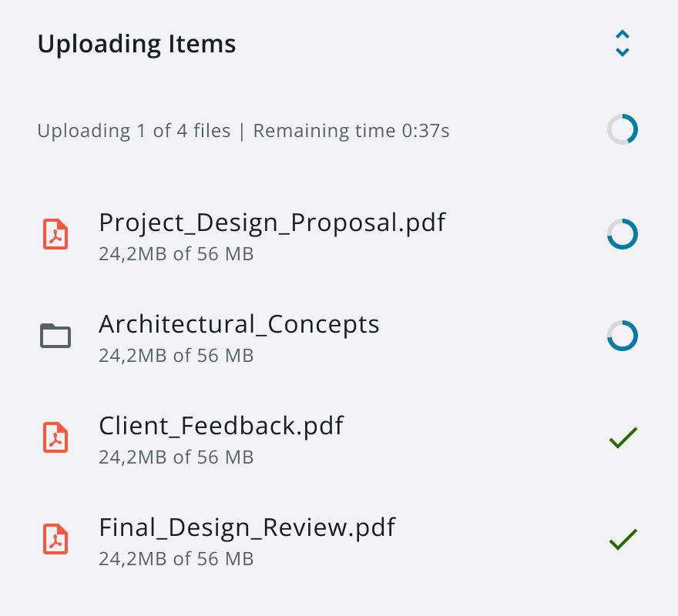This screenshot has height=616, width=678.
Task: Click the Client_Feedback.pdf green checkmark
Action: 623,437
